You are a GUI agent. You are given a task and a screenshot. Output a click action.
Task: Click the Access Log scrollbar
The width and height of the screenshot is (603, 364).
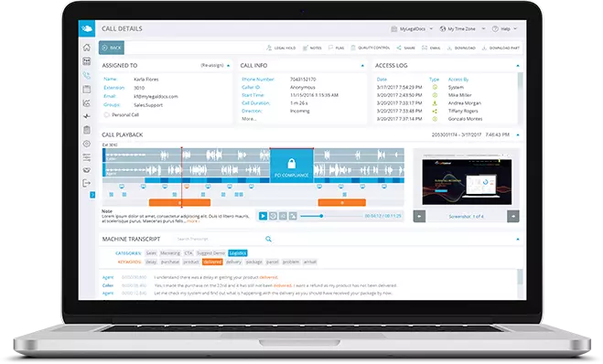(x=520, y=81)
